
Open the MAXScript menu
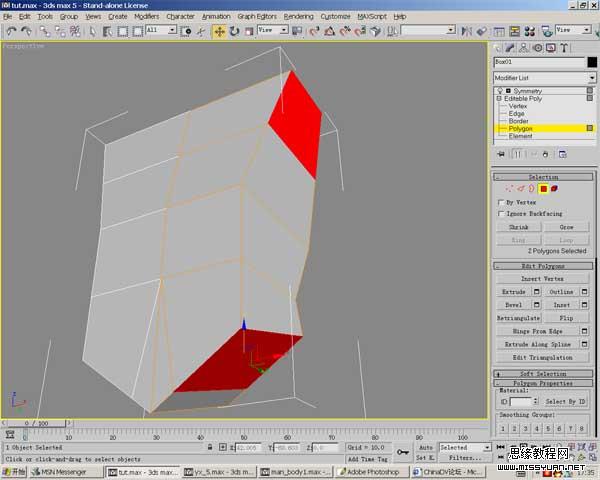[x=372, y=16]
